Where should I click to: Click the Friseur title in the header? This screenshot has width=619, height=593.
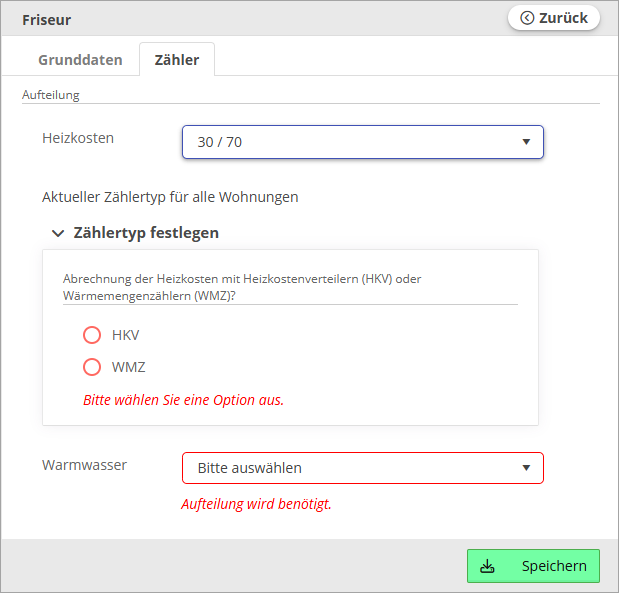pos(47,19)
